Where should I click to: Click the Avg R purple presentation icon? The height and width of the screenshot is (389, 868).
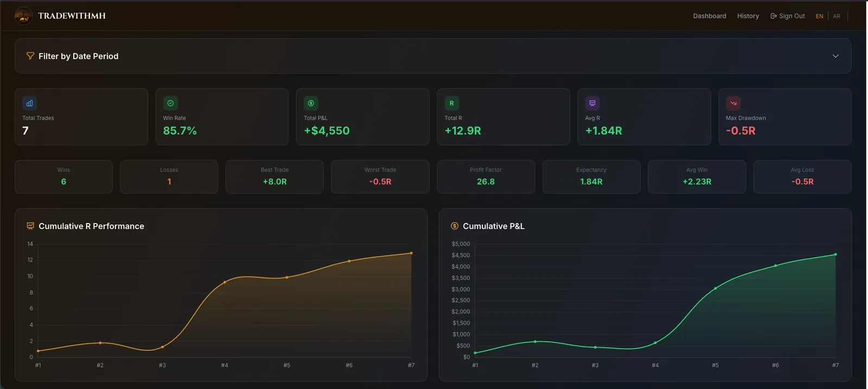click(592, 103)
